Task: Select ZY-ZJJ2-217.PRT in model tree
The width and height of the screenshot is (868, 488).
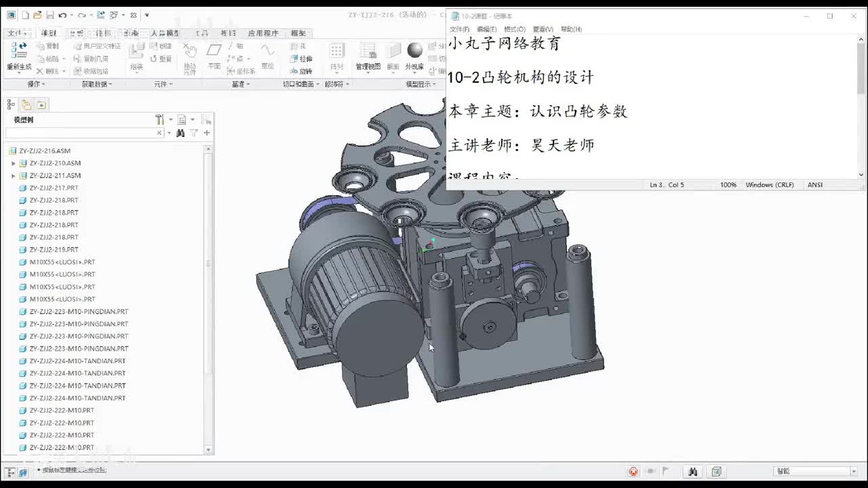Action: [x=54, y=188]
